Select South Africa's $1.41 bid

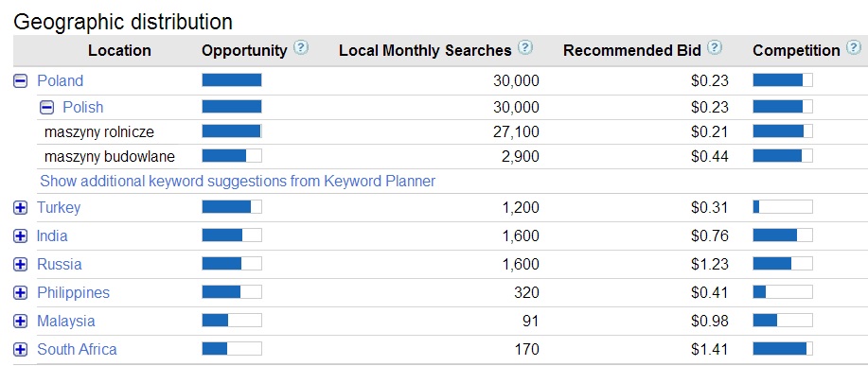710,349
